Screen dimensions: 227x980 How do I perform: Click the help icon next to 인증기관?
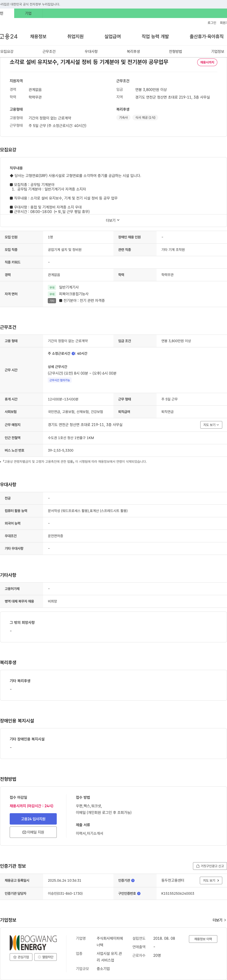(x=133, y=880)
